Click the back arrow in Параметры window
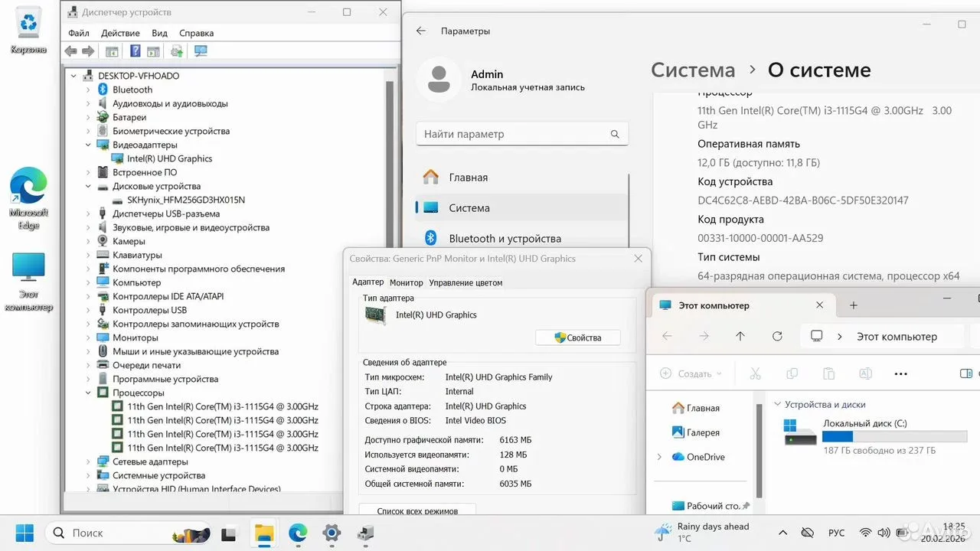 click(x=420, y=31)
